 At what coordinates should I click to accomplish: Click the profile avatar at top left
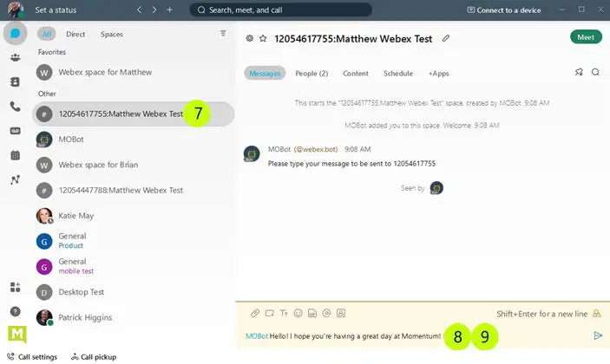16,10
